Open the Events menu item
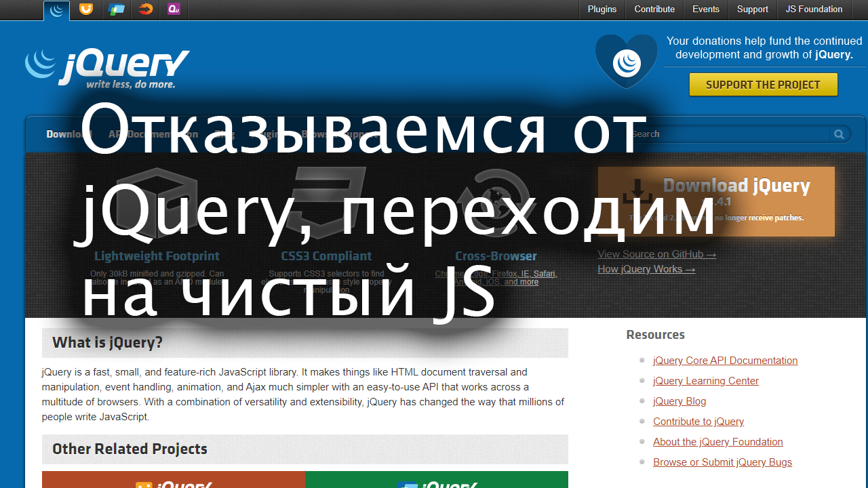Screen dimensions: 868x488 [x=706, y=9]
